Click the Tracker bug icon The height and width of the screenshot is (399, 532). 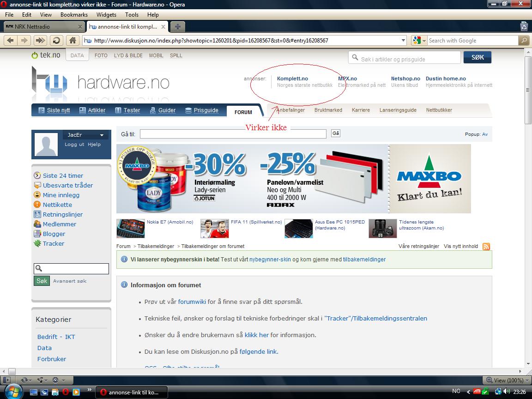[x=37, y=243]
